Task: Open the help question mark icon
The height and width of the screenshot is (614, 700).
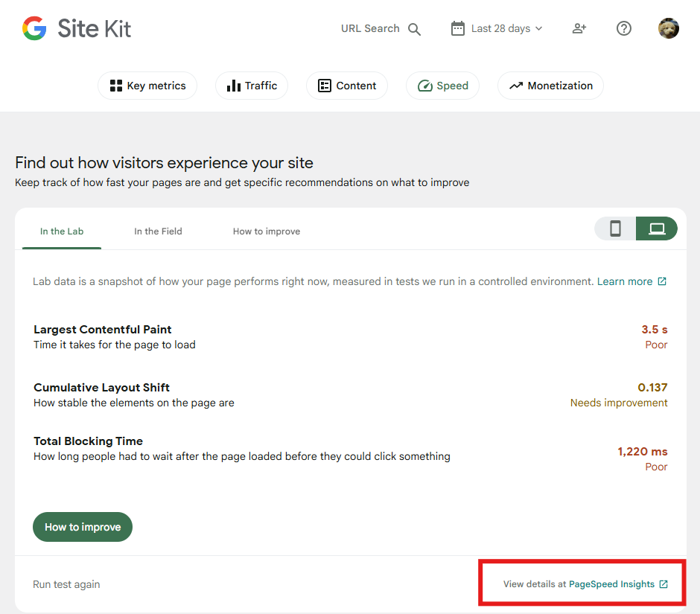Action: coord(624,28)
